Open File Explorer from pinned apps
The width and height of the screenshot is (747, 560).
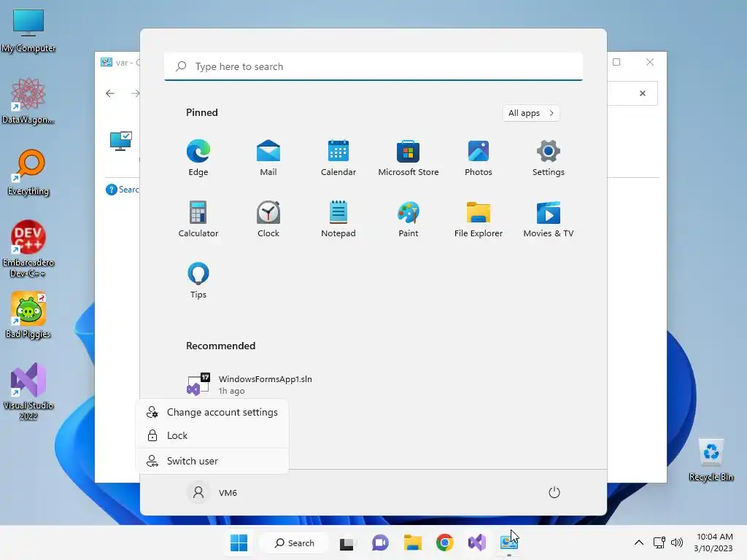(x=479, y=219)
